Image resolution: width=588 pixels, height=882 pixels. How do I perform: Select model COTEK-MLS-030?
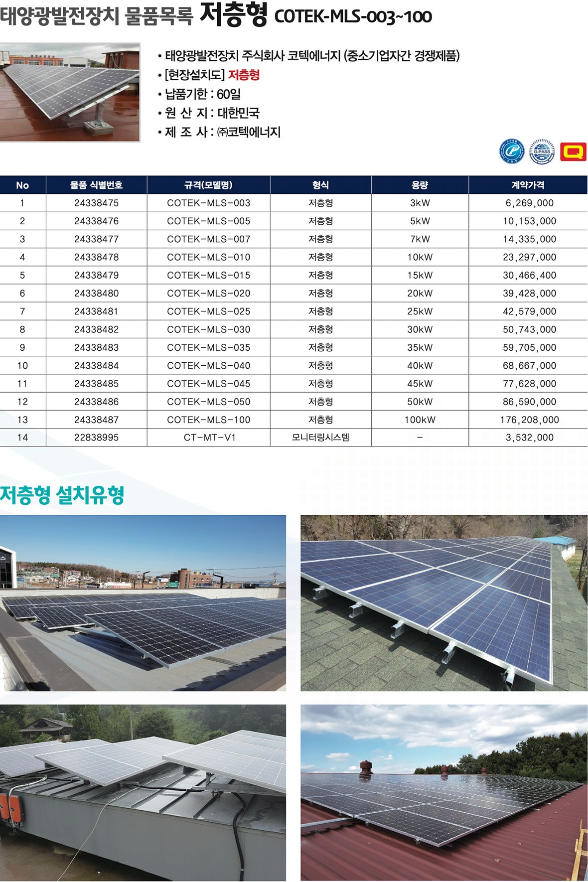209,329
